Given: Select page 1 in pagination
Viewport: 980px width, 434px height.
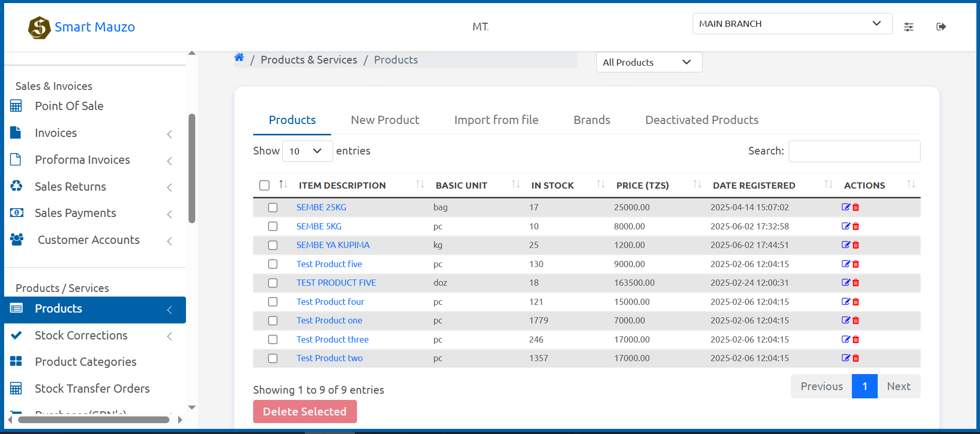Looking at the screenshot, I should point(865,386).
